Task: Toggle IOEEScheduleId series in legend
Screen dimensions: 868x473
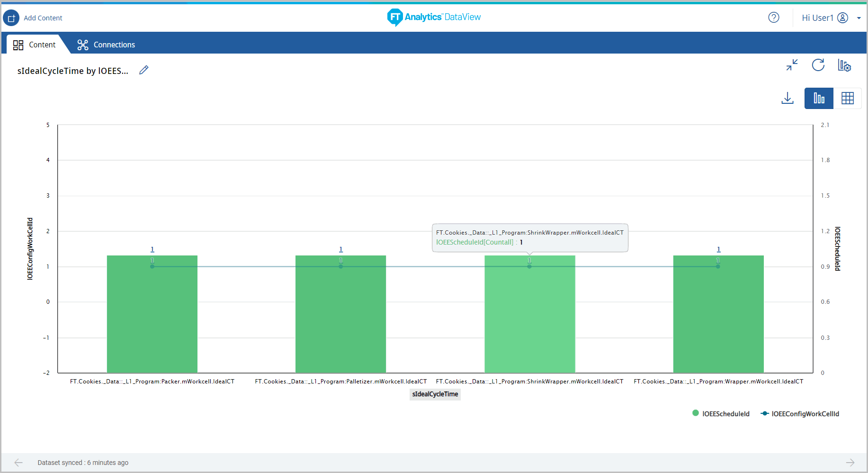Action: pos(721,414)
